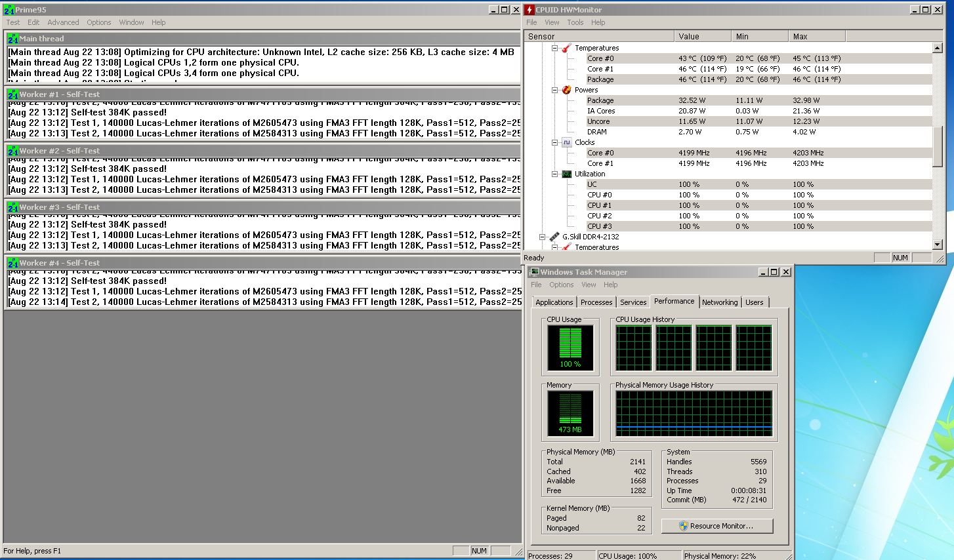Click the Worker #2 window icon
Screen dimensions: 954x560
click(13, 151)
